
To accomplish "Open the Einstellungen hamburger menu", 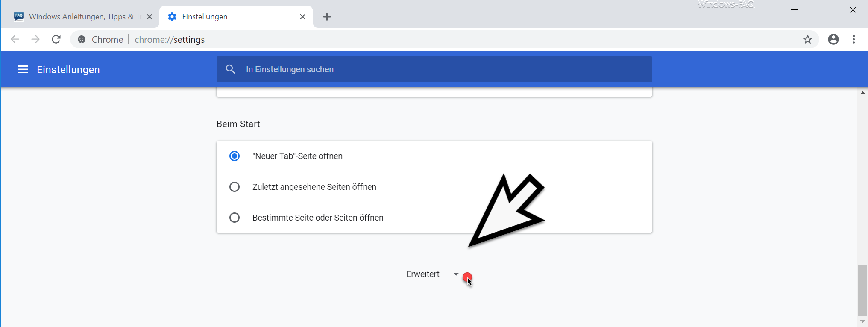I will tap(23, 69).
